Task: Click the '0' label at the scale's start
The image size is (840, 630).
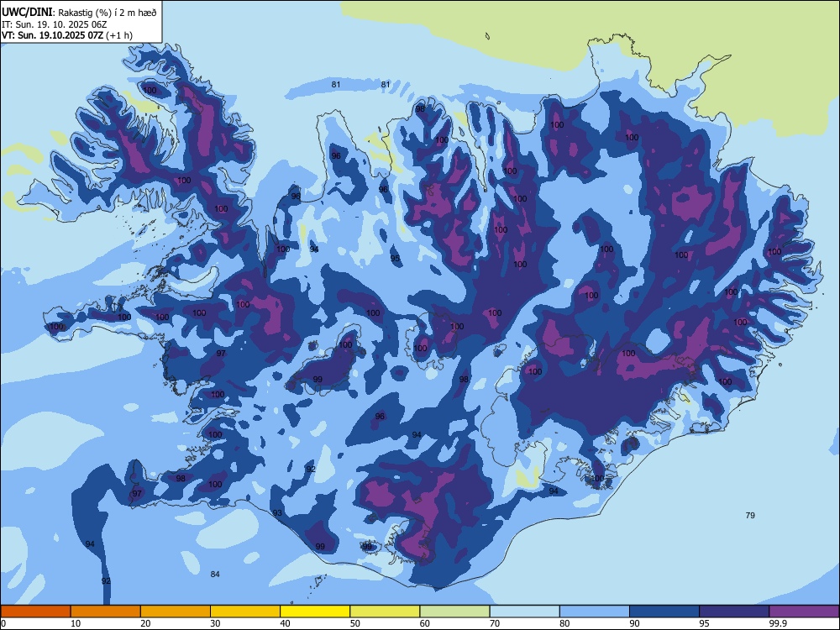Action: 3,623
